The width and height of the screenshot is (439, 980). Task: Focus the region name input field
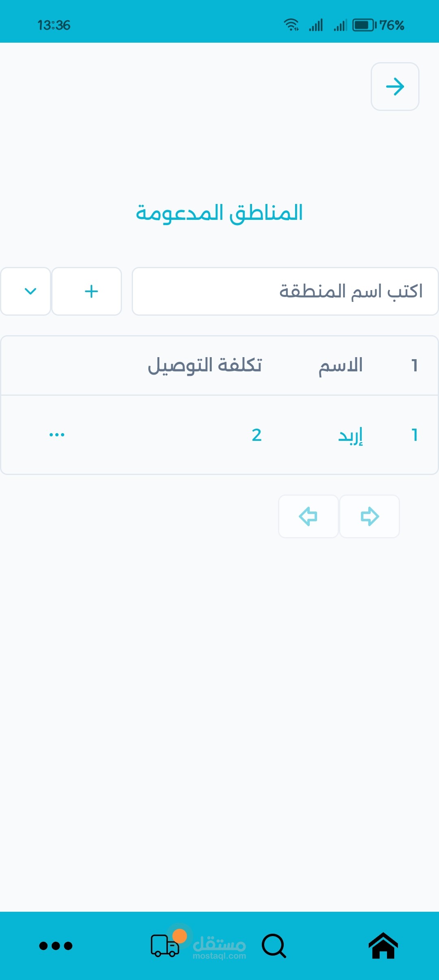[285, 291]
